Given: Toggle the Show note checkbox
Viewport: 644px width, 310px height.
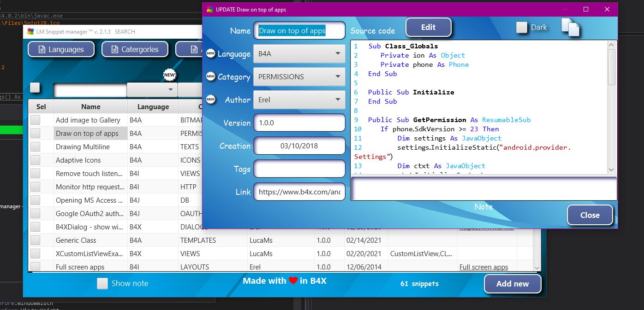Looking at the screenshot, I should [102, 283].
